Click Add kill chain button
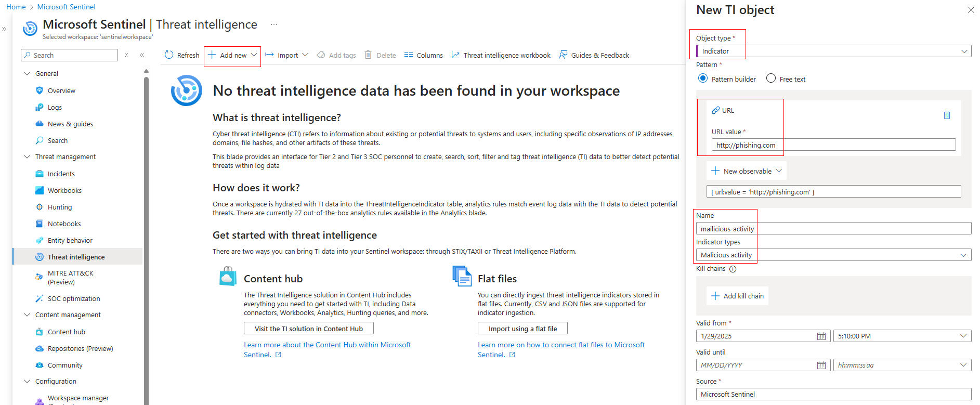This screenshot has height=405, width=980. pyautogui.click(x=737, y=296)
